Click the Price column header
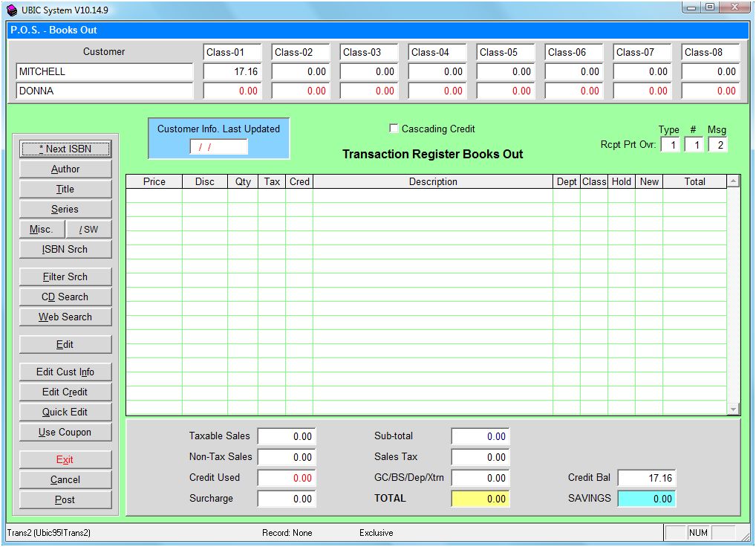 154,181
